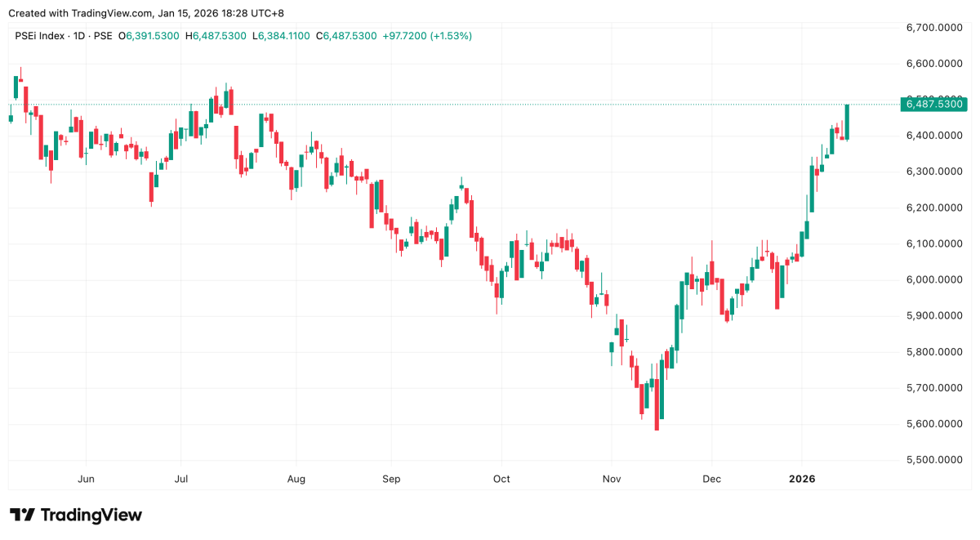Click the 6,700.0000 price axis label
Screen dimensions: 980x540
(934, 28)
